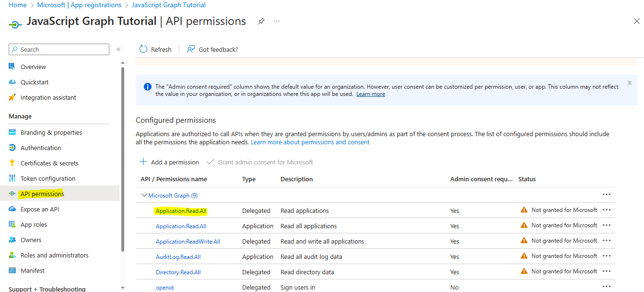Viewport: 644px width, 292px height.
Task: Click the Overview icon in sidebar
Action: pyautogui.click(x=12, y=67)
